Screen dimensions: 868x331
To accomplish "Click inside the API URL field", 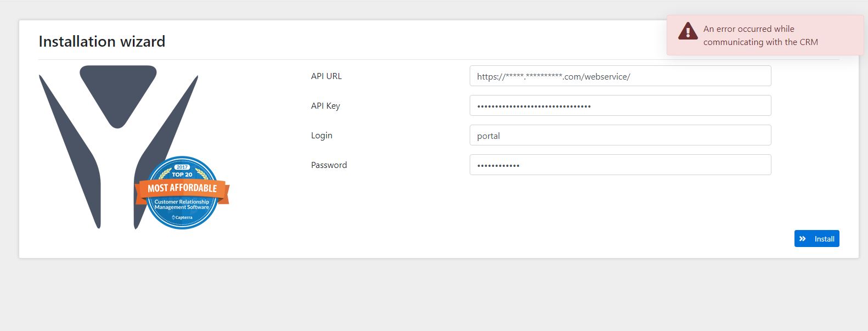I will [x=620, y=76].
